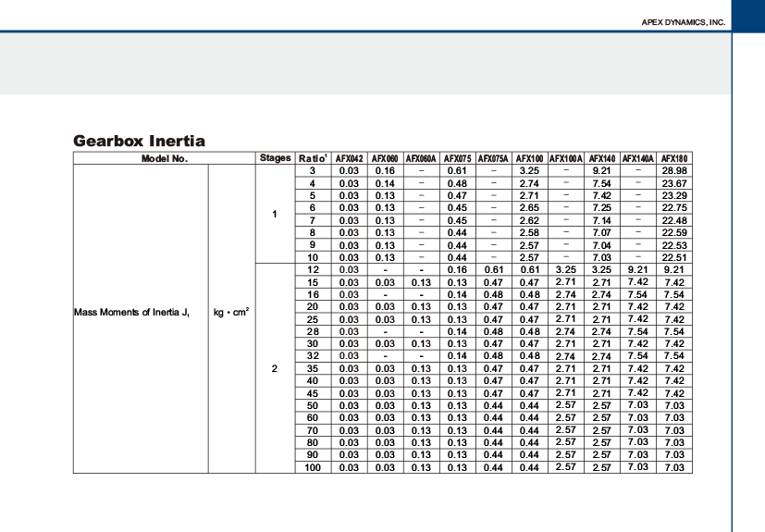
Task: Click the AFX060A column header
Action: coord(421,158)
